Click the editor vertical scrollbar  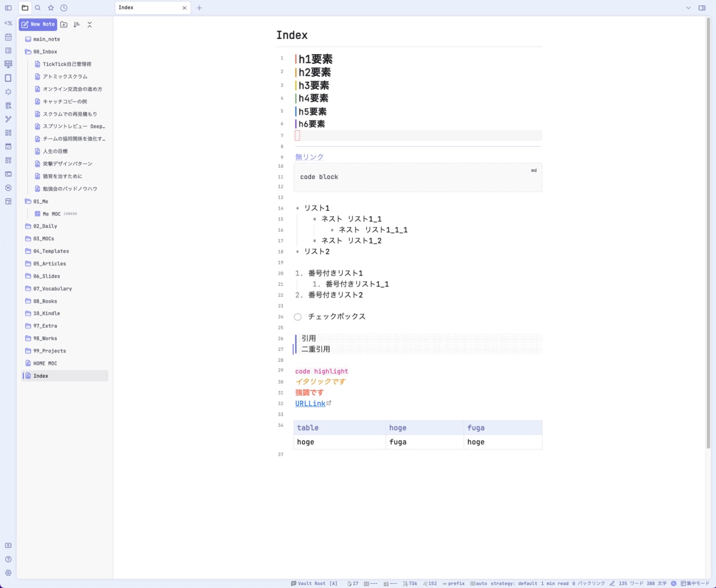point(708,233)
